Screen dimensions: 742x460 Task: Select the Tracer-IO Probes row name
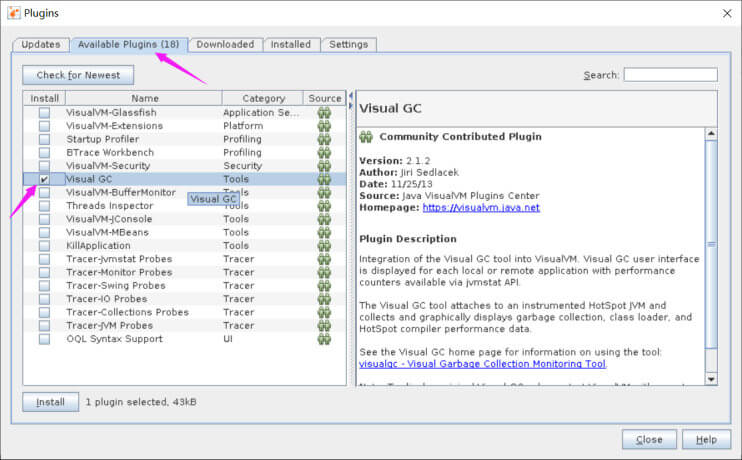tap(107, 299)
